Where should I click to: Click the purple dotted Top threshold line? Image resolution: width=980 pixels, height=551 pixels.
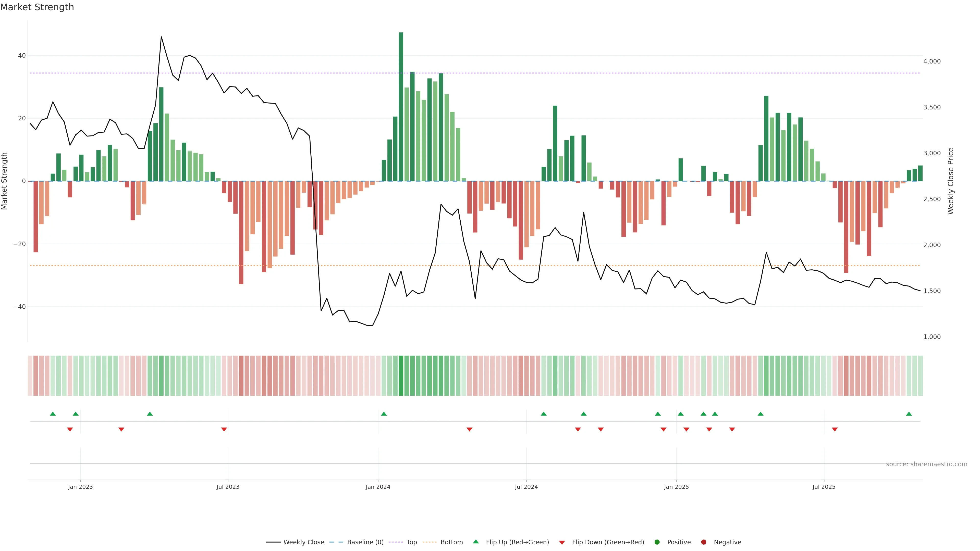495,73
